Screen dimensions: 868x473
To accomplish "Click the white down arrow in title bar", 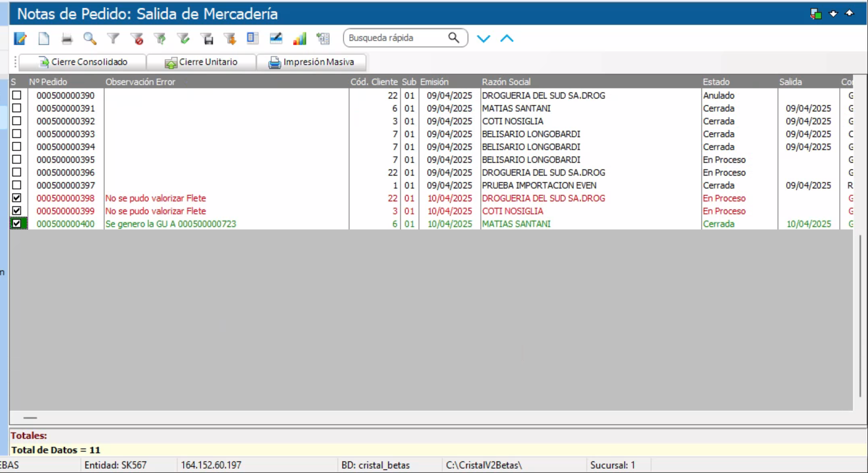I will [833, 14].
